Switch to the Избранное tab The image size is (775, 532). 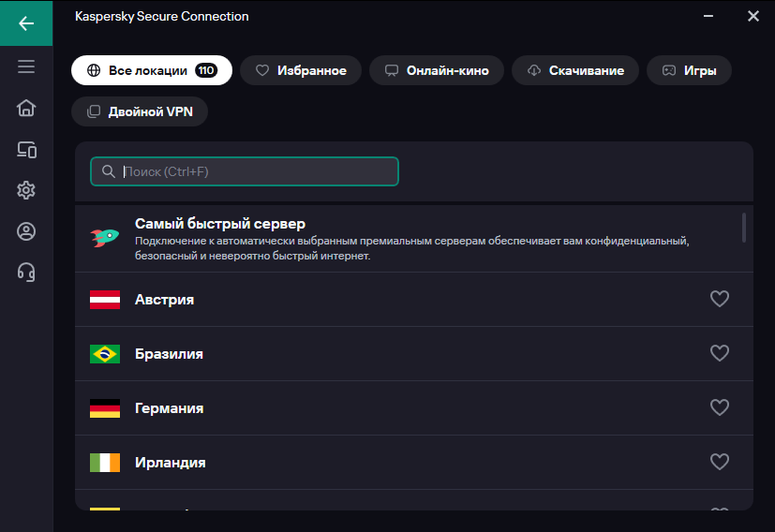coord(301,70)
